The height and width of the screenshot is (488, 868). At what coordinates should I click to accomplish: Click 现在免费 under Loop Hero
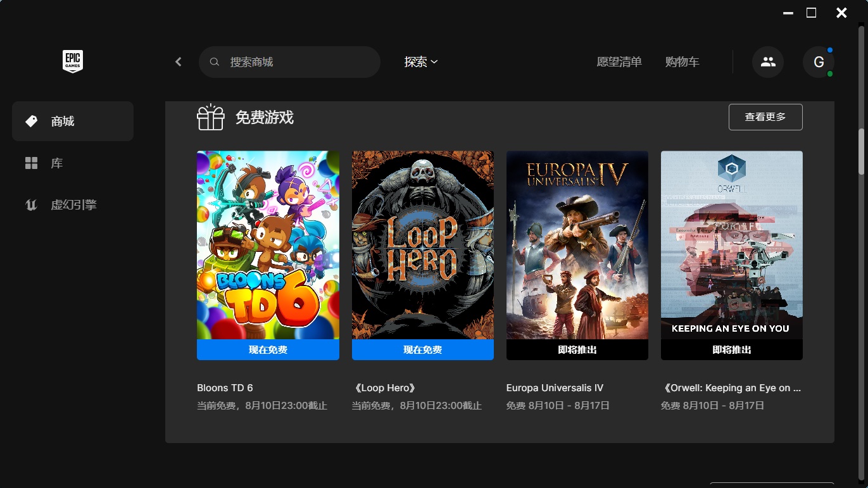pos(423,349)
